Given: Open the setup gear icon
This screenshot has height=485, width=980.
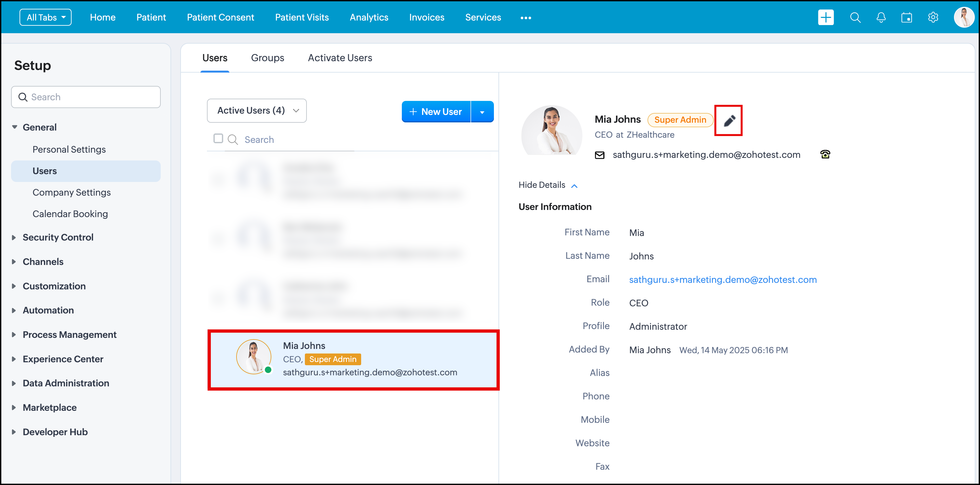Looking at the screenshot, I should tap(932, 18).
